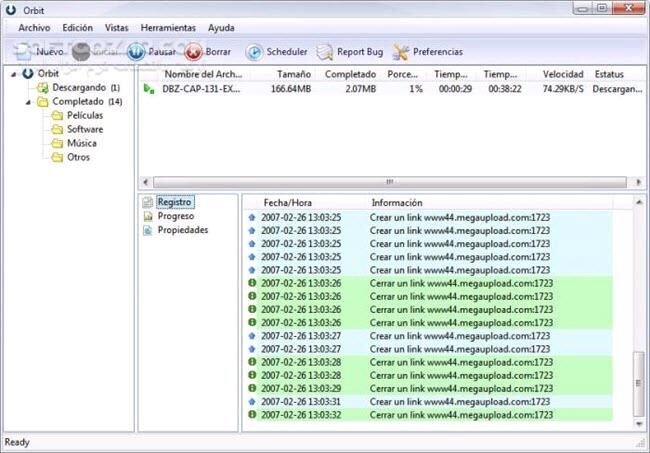Click the greyed Iniciar toolbar icon
This screenshot has width=650, height=453.
81,52
